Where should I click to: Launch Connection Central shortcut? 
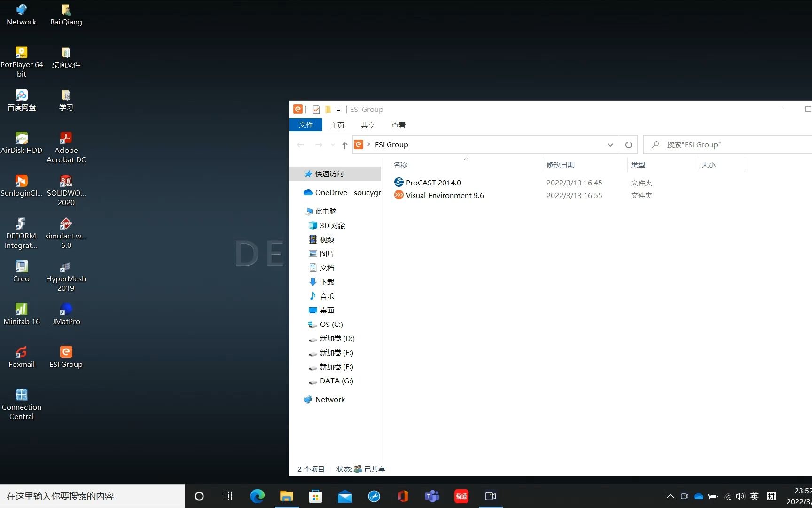pyautogui.click(x=22, y=404)
